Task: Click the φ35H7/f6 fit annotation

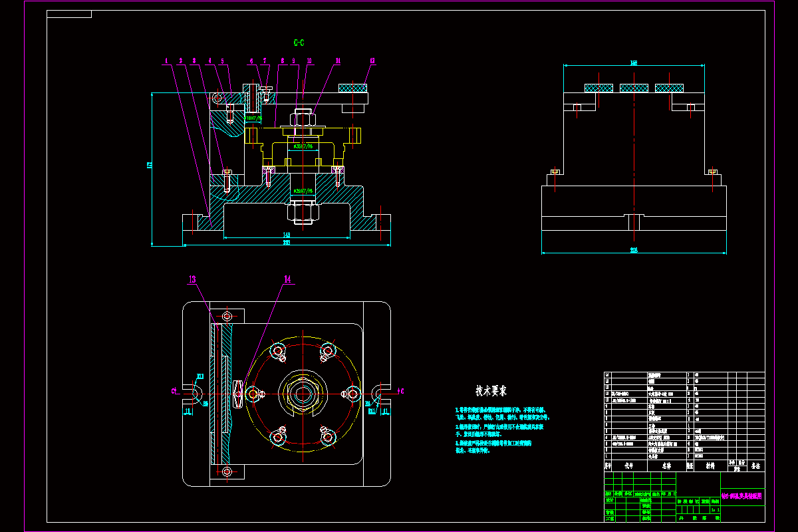Action: [x=303, y=146]
